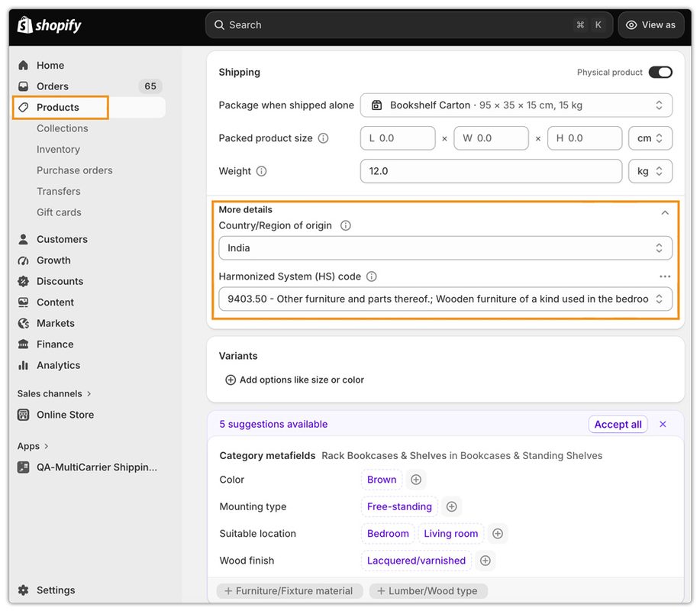This screenshot has height=611, width=700.
Task: Select Products in the sidebar
Action: pyautogui.click(x=57, y=107)
